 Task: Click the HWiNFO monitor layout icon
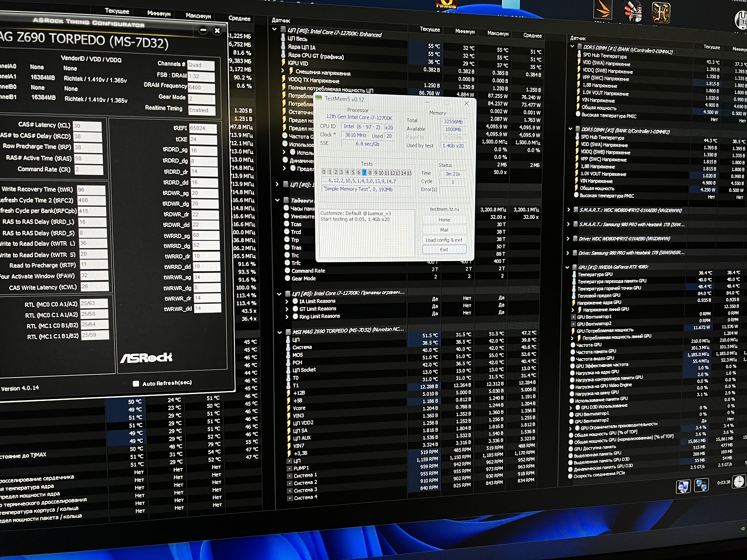click(x=683, y=486)
